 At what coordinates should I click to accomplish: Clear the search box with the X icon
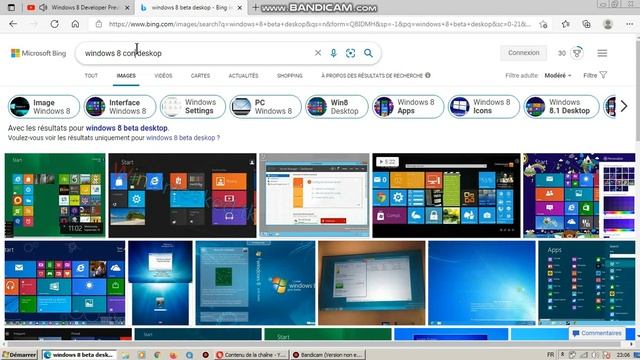tap(318, 53)
